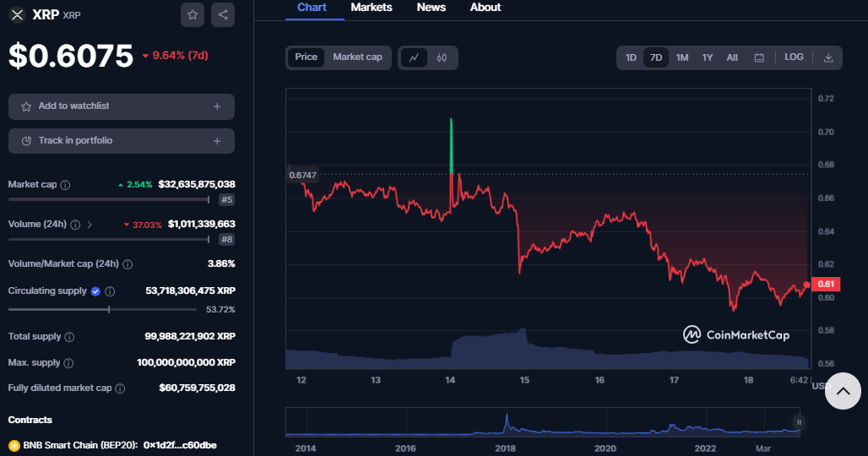Switch to line chart view
Viewport: 868px width, 456px height.
coord(413,57)
